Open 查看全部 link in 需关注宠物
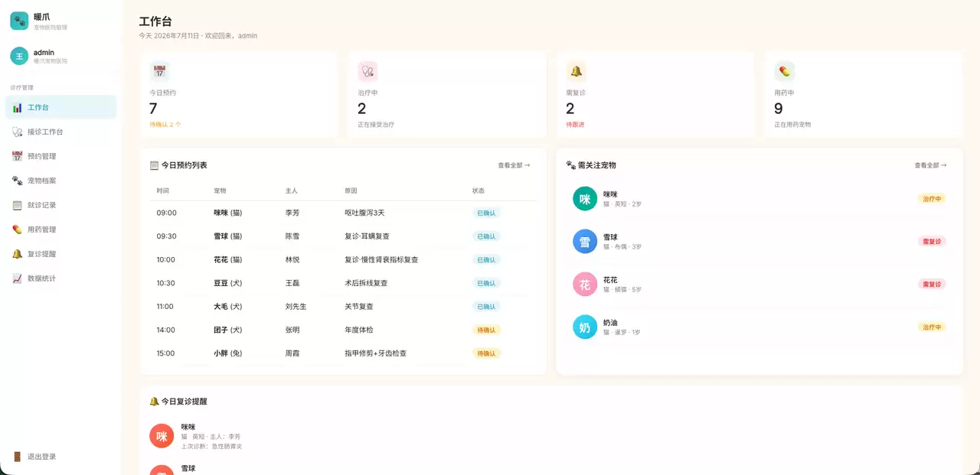The image size is (980, 475). coord(930,165)
